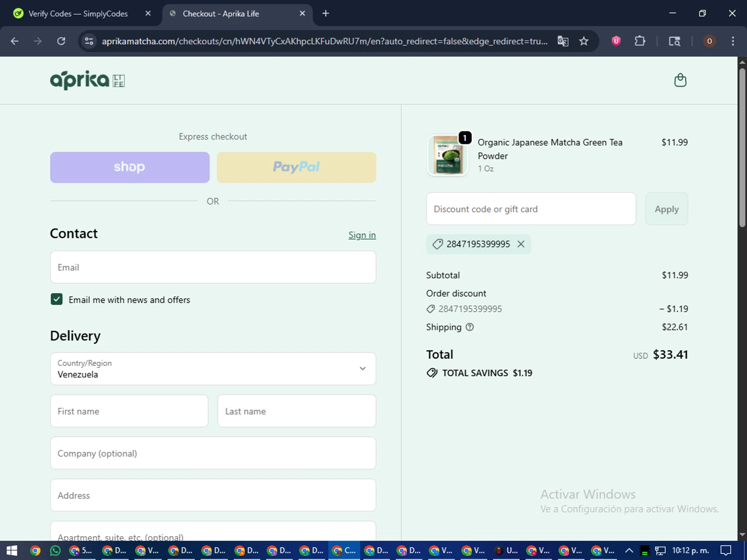Open the uBlock shield extension icon
This screenshot has width=747, height=560.
(616, 41)
